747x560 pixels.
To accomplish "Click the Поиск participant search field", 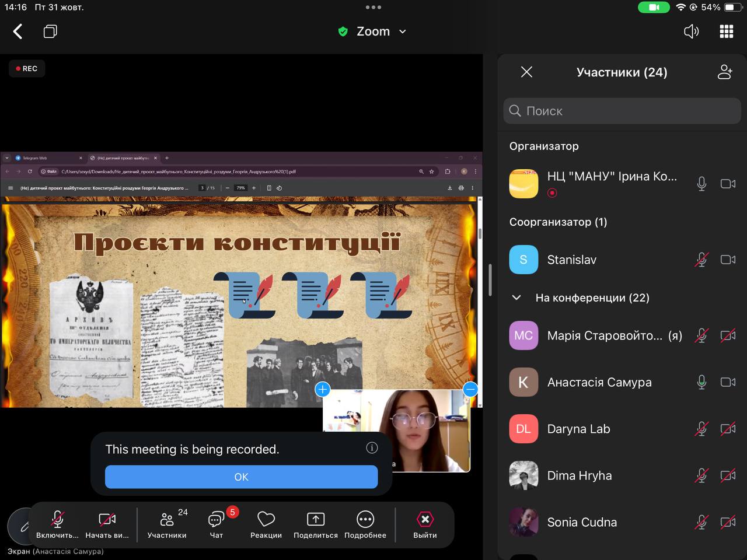I will pos(622,111).
